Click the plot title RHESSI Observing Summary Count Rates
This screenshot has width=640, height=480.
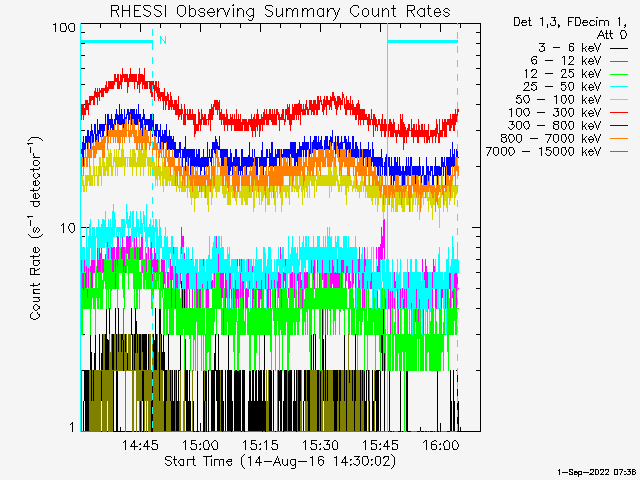pos(280,11)
